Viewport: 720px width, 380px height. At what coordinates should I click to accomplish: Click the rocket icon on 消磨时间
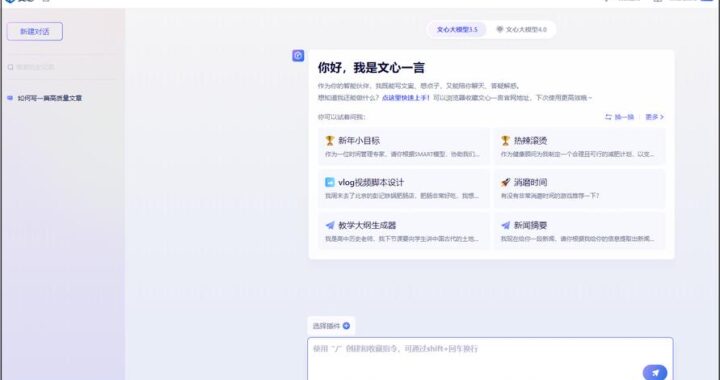(x=506, y=182)
